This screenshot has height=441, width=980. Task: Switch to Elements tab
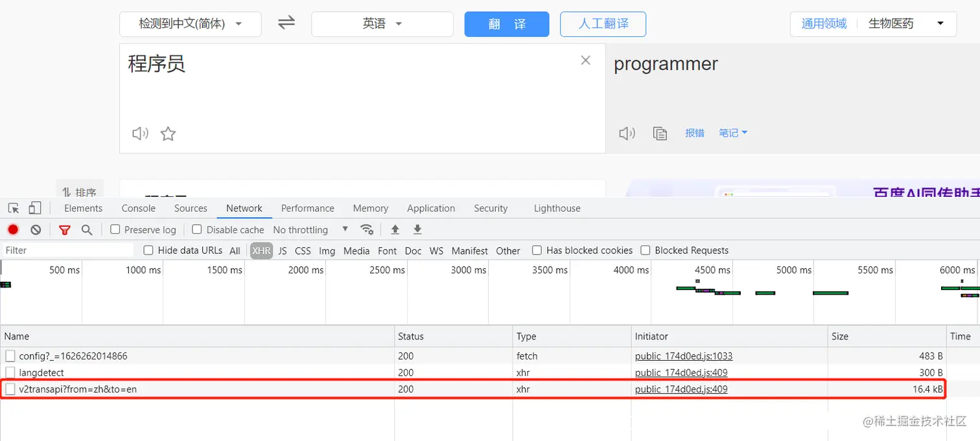83,209
